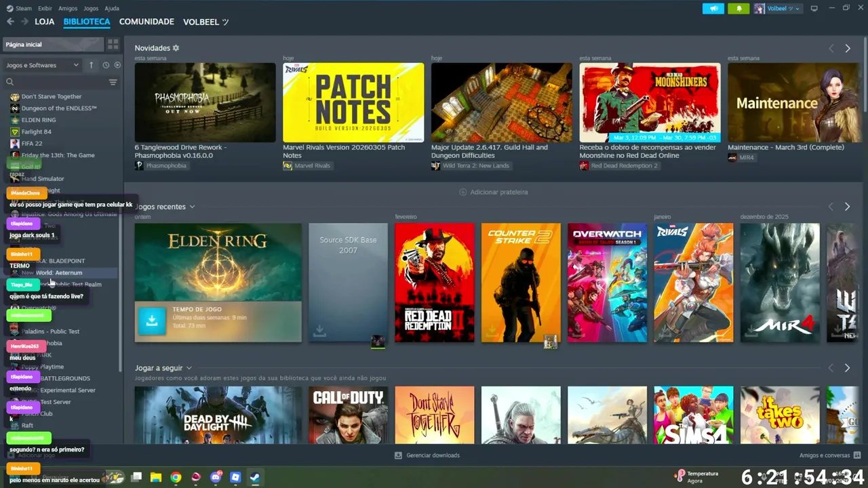868x488 pixels.
Task: Click the library search magnifier icon
Action: point(9,82)
